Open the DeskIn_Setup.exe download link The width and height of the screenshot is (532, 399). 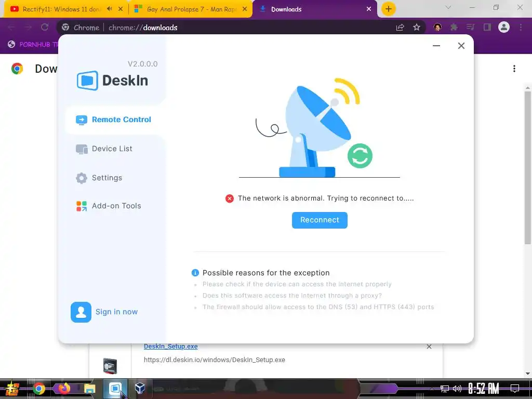pyautogui.click(x=170, y=347)
